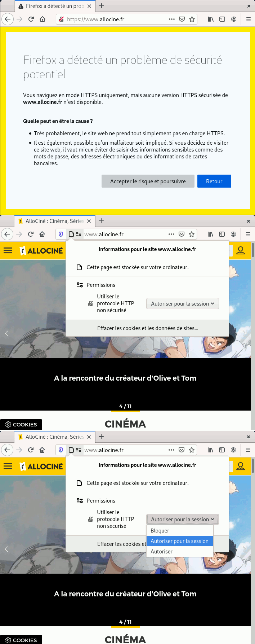The width and height of the screenshot is (255, 644).
Task: Go back in the middle AlloCiné window
Action: point(7,234)
